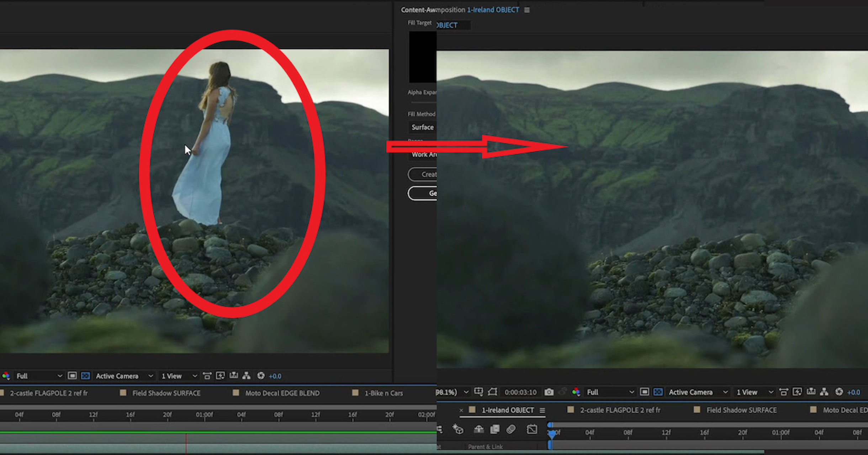
Task: Open the 1-Ireland OBJECT timeline panel menu
Action: 542,410
